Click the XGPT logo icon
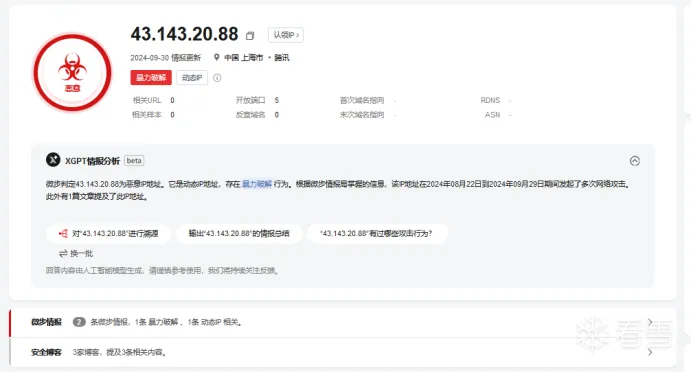This screenshot has width=692, height=373. click(53, 160)
